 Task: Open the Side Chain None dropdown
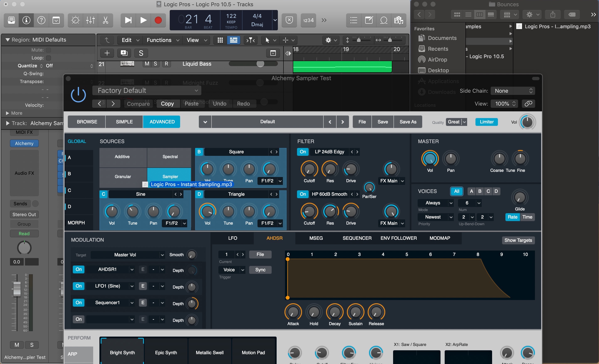pos(512,91)
